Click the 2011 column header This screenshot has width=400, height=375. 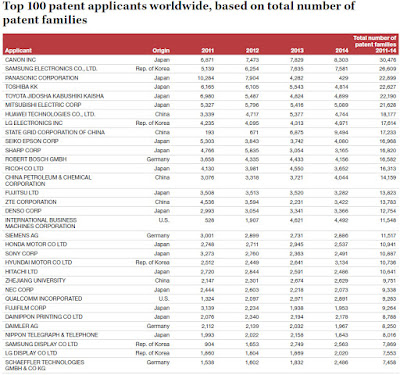(x=208, y=50)
